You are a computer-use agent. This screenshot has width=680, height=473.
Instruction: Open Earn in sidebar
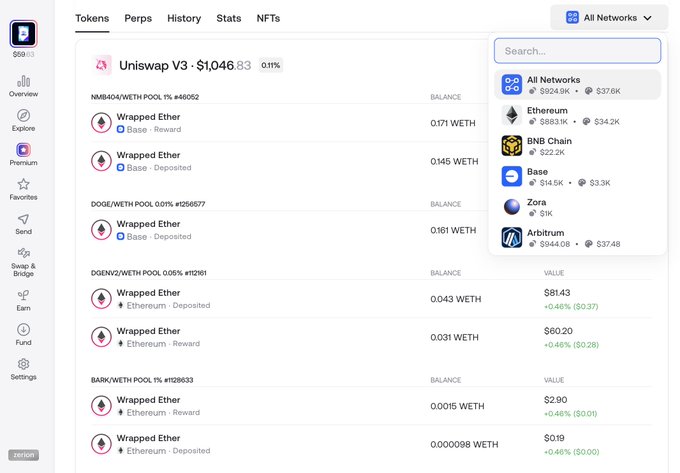point(23,300)
